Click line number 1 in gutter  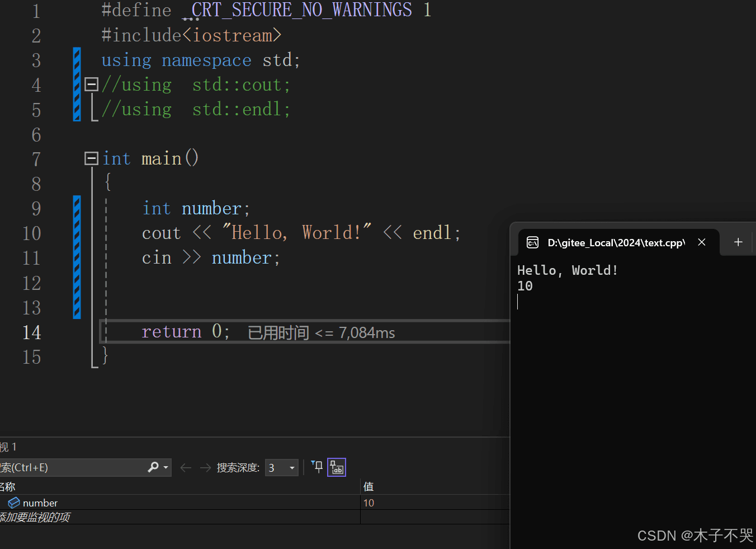pyautogui.click(x=36, y=11)
